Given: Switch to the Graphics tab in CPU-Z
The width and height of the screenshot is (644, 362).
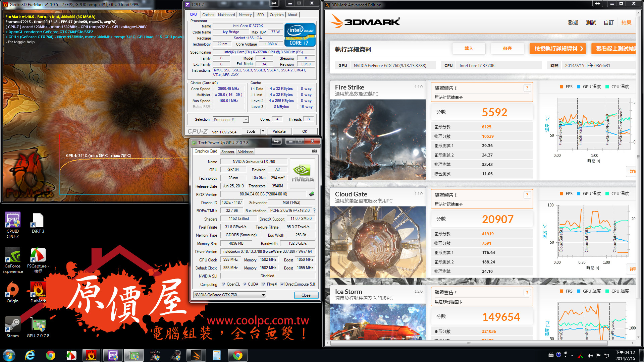Looking at the screenshot, I should tap(277, 15).
